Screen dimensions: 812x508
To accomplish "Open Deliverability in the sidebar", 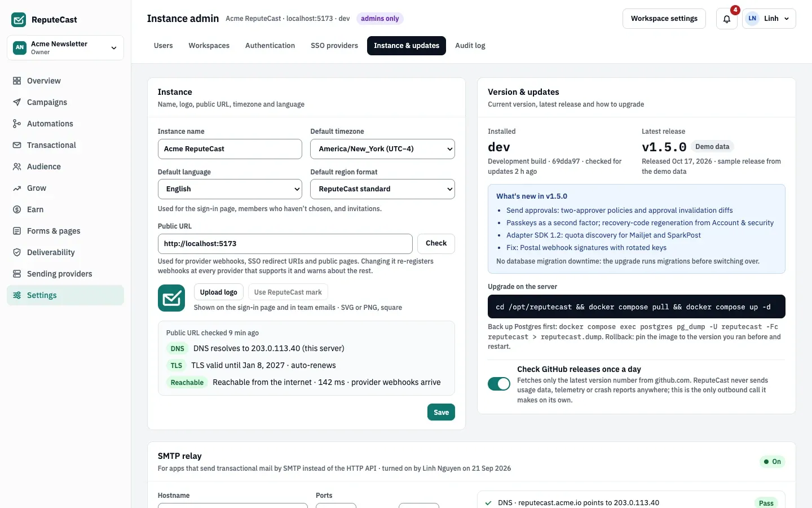I will pyautogui.click(x=65, y=252).
